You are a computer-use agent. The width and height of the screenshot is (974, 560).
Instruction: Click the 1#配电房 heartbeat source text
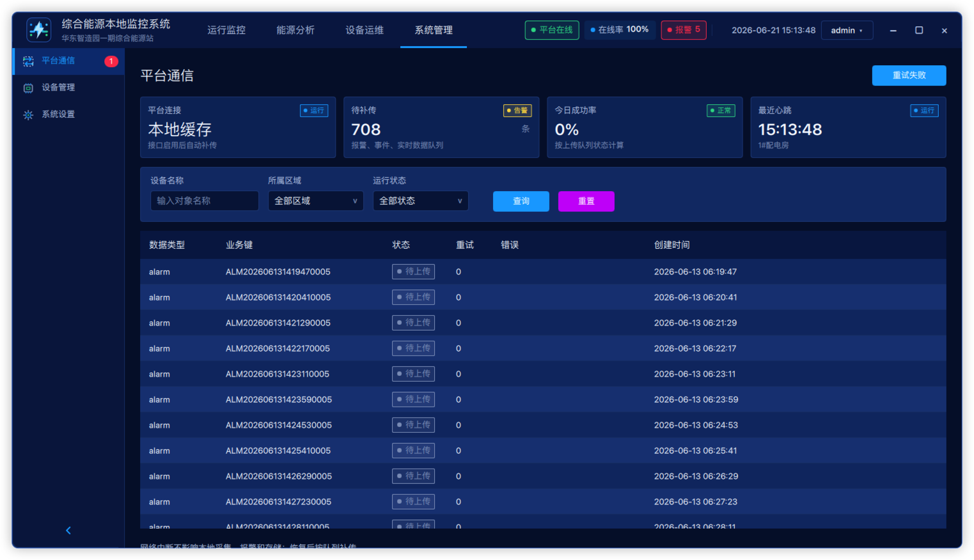pyautogui.click(x=773, y=146)
